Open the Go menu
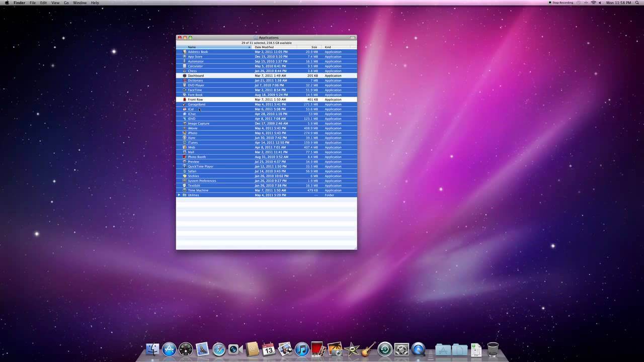The width and height of the screenshot is (644, 362). click(x=66, y=3)
